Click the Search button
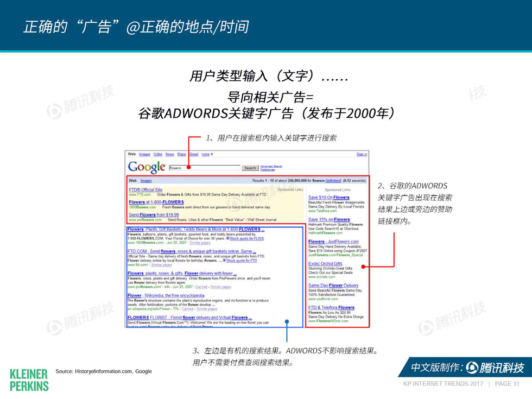The image size is (532, 399). (x=250, y=168)
